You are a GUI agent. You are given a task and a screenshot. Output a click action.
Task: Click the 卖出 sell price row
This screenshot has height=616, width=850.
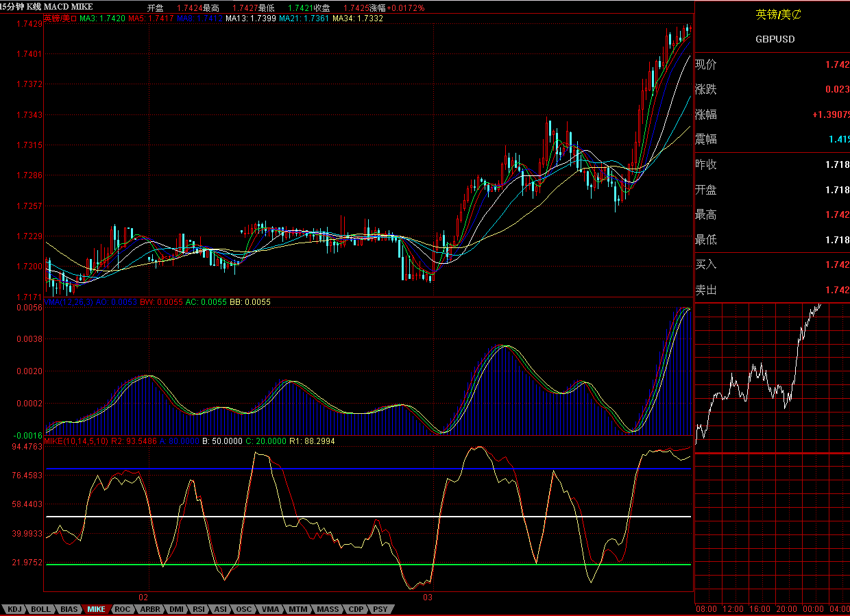click(x=772, y=290)
